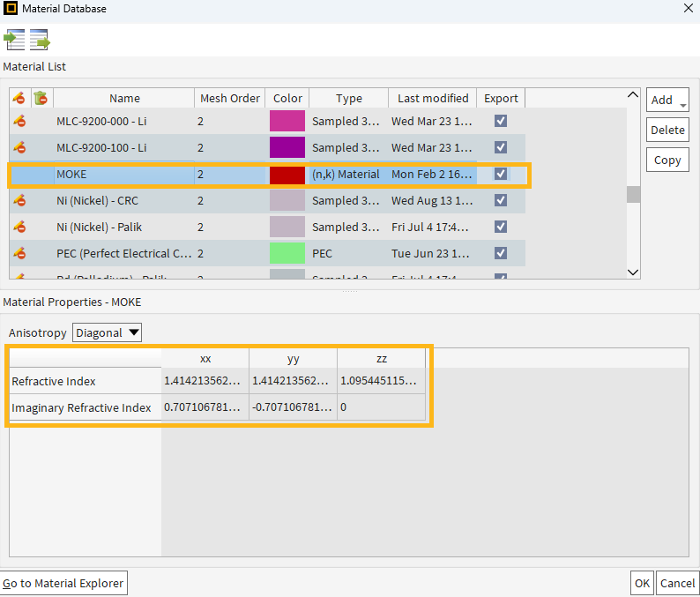The height and width of the screenshot is (597, 700).
Task: Click the Cancel button
Action: (677, 583)
